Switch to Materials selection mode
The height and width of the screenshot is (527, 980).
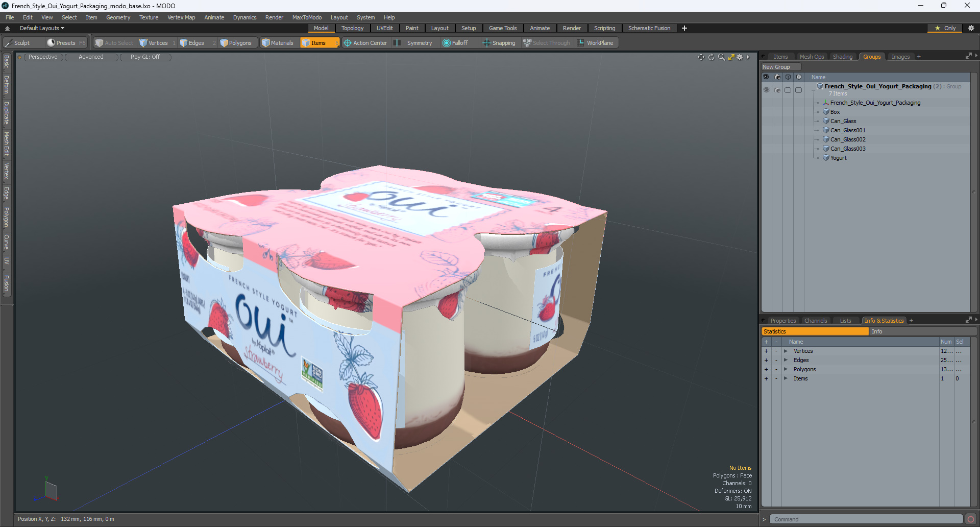pyautogui.click(x=278, y=43)
